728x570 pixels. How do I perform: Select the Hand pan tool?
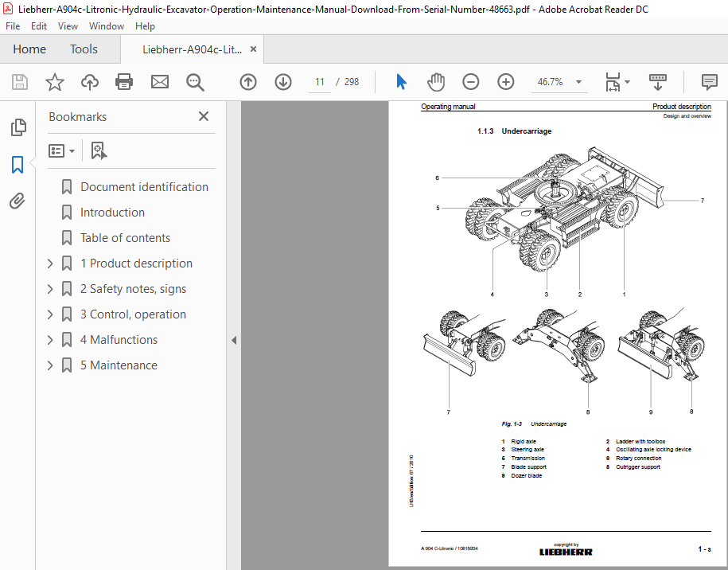436,82
